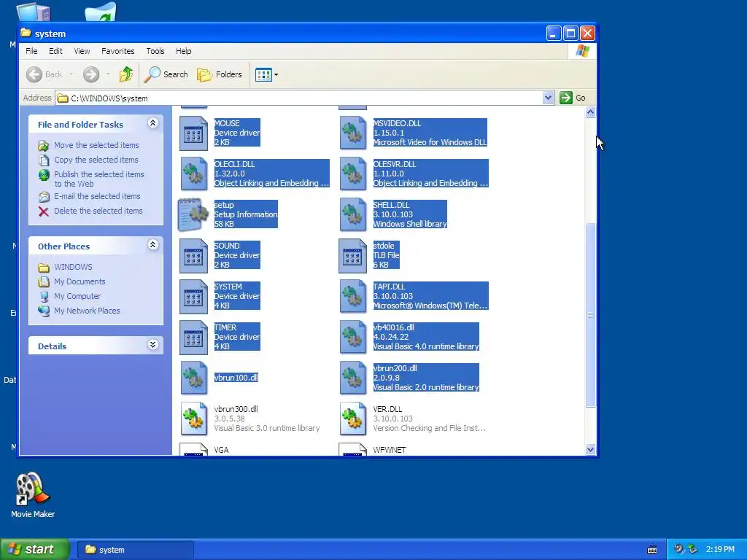
Task: Select the SYSTEM device driver icon
Action: click(193, 297)
